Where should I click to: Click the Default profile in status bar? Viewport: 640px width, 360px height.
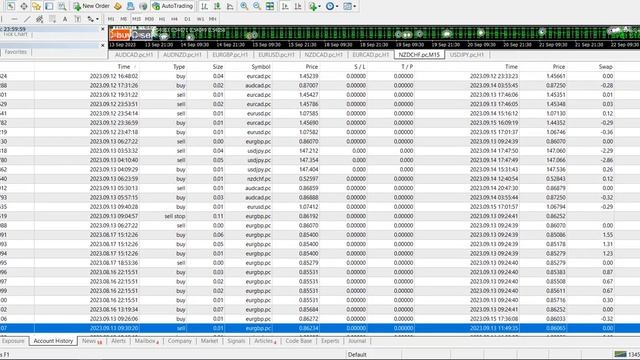(x=357, y=355)
